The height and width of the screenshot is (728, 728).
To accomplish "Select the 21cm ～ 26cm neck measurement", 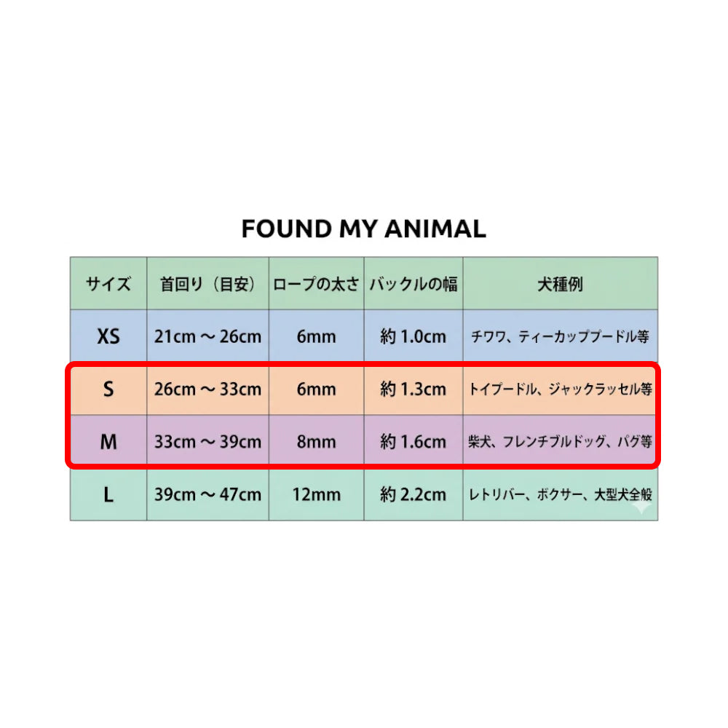I will point(207,336).
